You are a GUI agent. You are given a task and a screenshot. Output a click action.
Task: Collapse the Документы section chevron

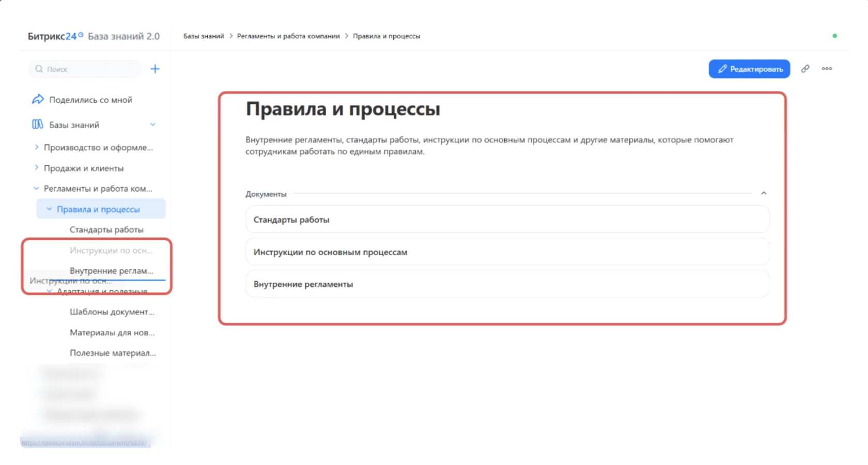tap(764, 193)
